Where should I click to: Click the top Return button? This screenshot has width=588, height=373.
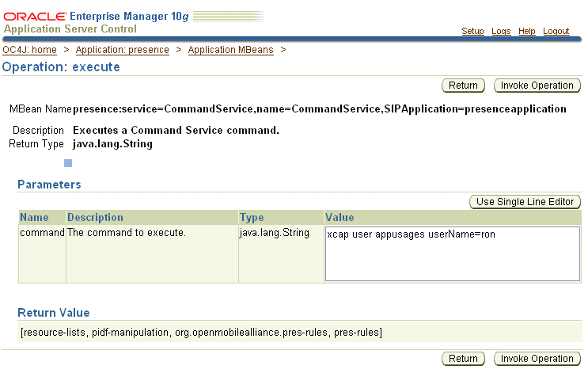tap(463, 86)
